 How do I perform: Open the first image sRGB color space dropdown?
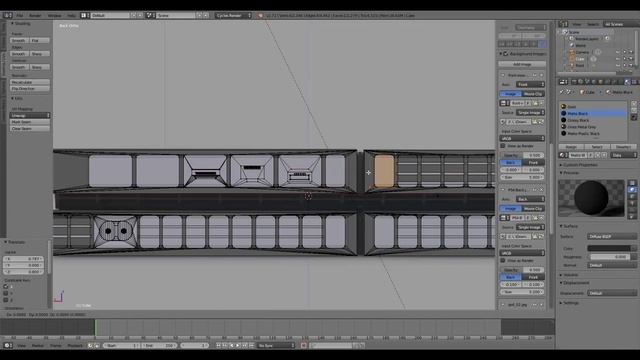522,138
